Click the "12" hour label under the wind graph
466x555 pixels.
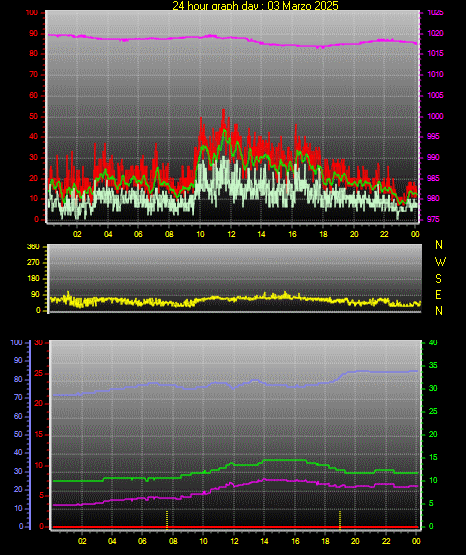[231, 234]
